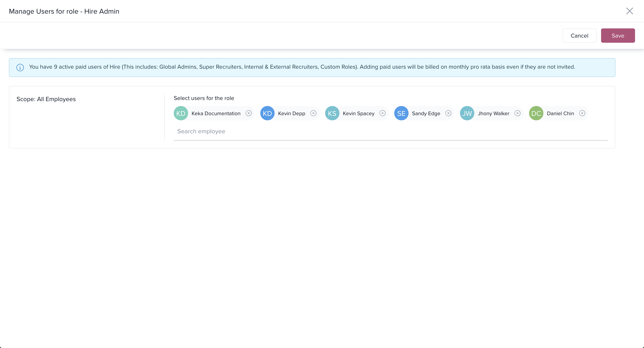Remove Keka Documentation from the role
The image size is (644, 348).
248,113
